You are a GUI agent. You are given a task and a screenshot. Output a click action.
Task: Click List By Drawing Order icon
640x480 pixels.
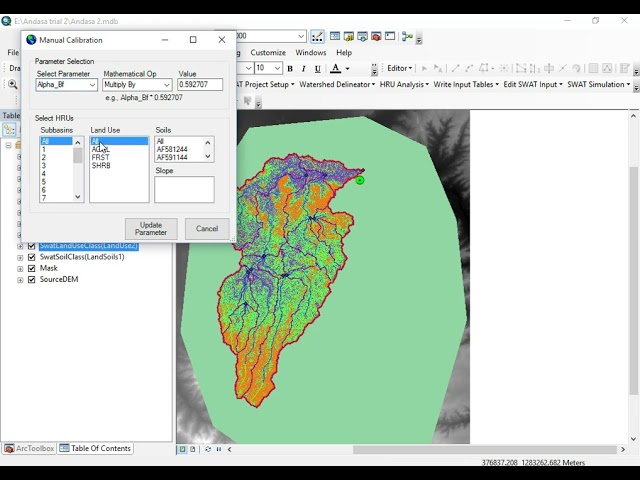(x=9, y=129)
